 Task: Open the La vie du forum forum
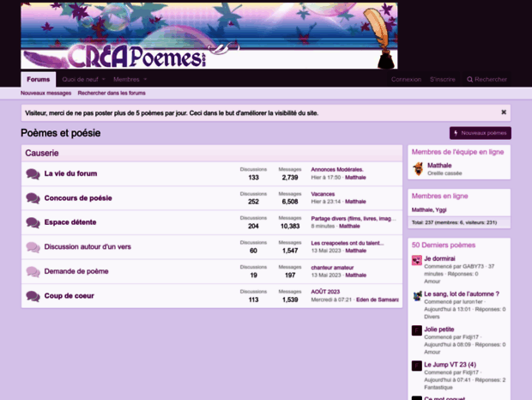(70, 173)
